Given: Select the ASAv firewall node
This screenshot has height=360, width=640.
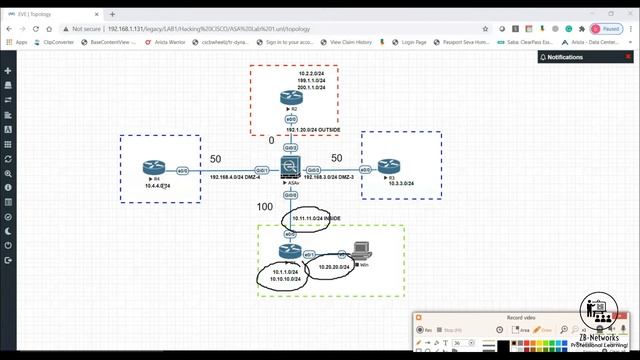Looking at the screenshot, I should pos(291,167).
